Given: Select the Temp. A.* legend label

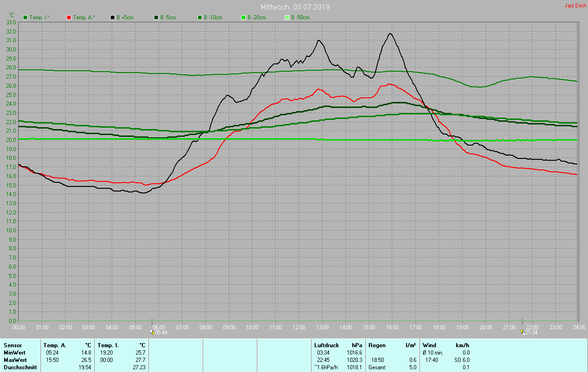Looking at the screenshot, I should pyautogui.click(x=84, y=17).
